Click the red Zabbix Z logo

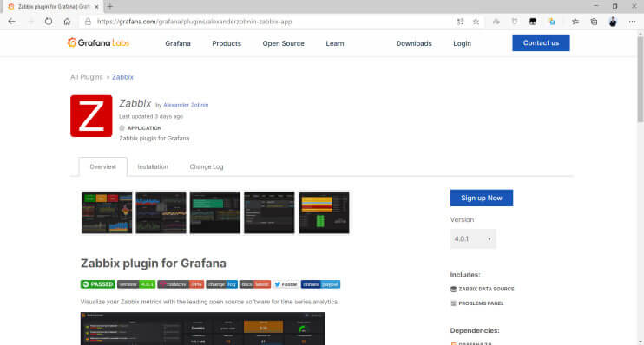click(91, 116)
